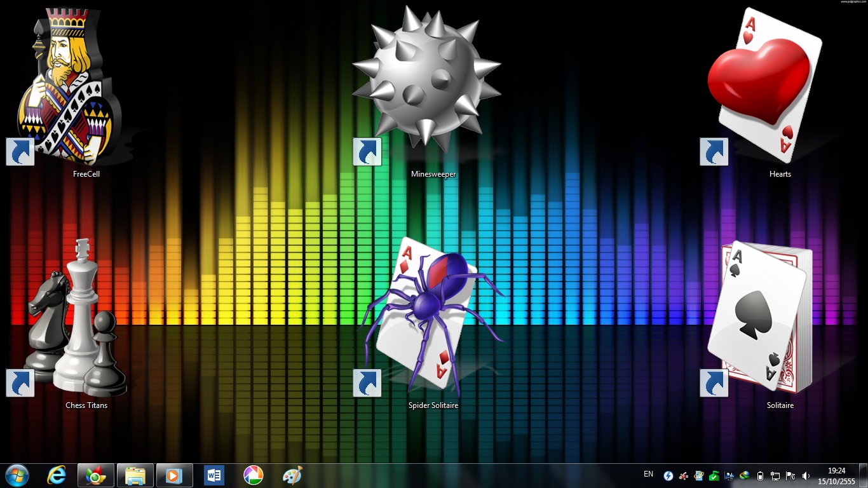Open the Windows Start menu
The image size is (868, 488).
[x=17, y=475]
